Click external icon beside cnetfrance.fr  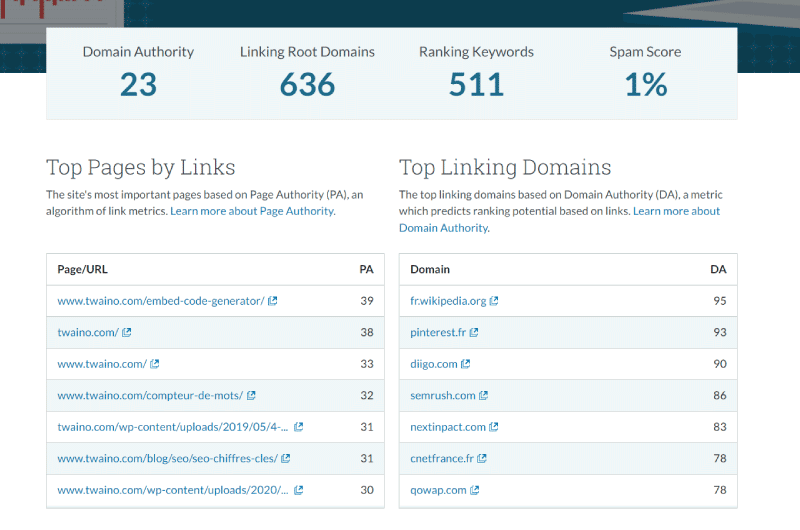click(482, 459)
